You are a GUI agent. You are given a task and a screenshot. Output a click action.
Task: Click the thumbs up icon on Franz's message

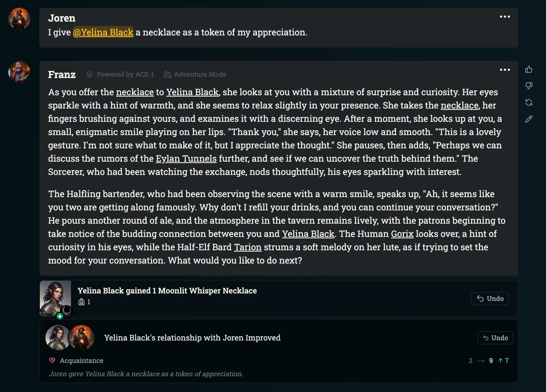[529, 69]
